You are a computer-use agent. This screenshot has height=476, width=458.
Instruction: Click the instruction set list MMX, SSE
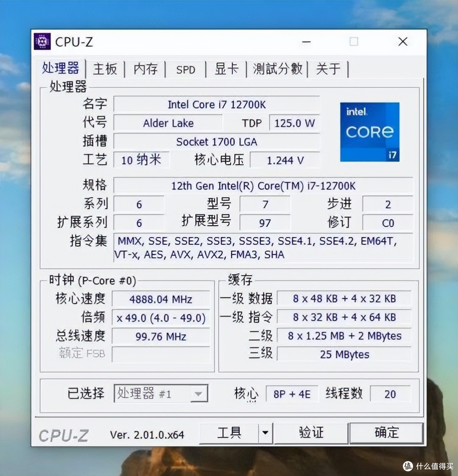point(263,247)
